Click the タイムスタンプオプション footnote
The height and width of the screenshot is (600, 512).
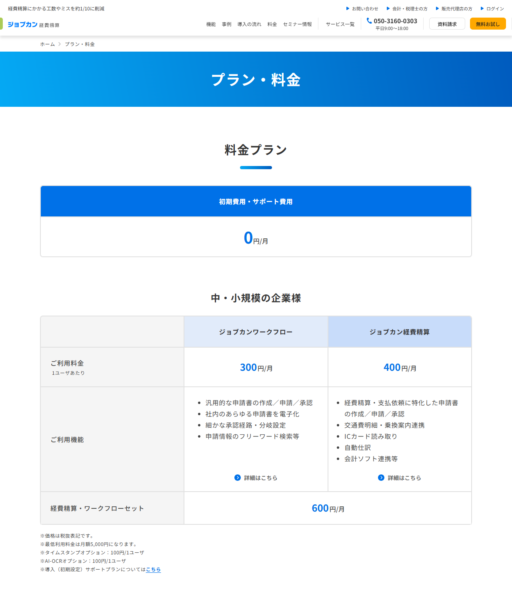point(92,553)
